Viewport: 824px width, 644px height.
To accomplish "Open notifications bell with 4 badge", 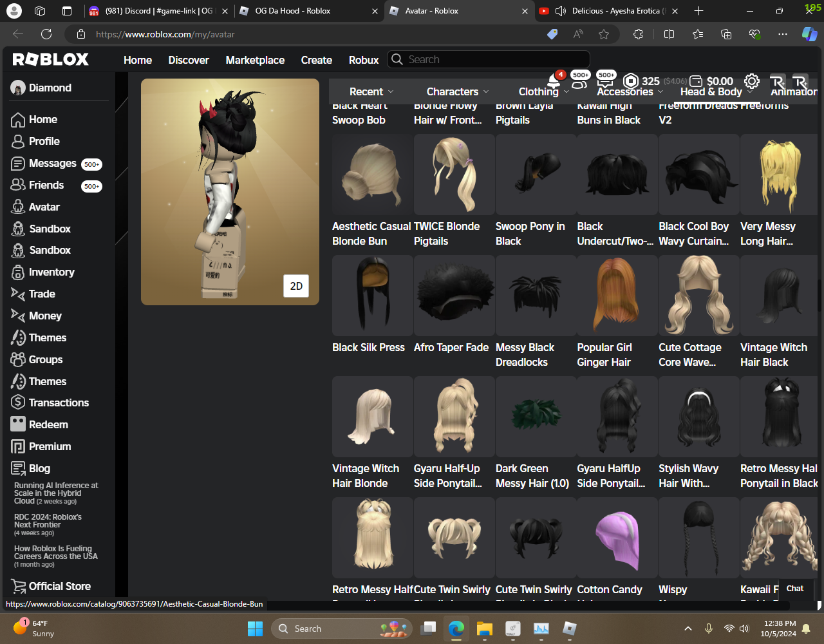I will (554, 81).
